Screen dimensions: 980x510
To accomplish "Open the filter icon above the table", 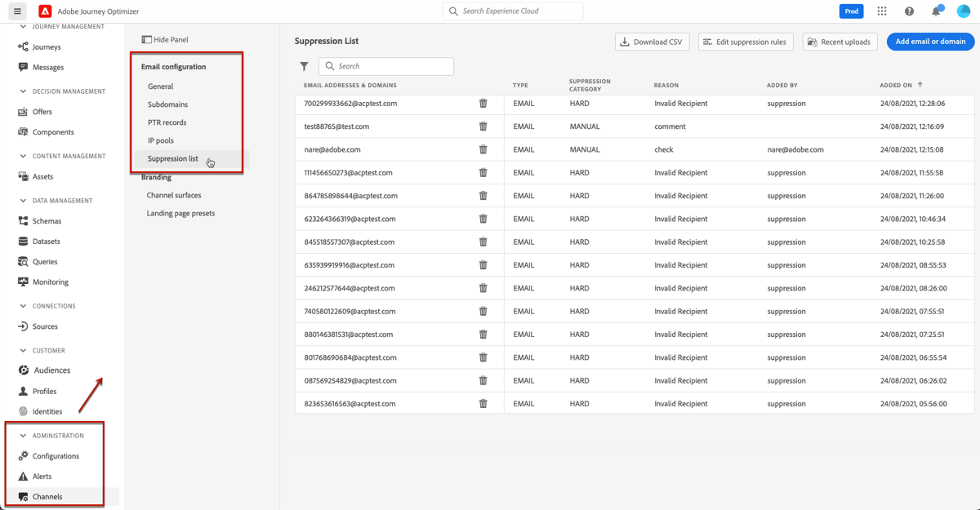I will coord(304,66).
